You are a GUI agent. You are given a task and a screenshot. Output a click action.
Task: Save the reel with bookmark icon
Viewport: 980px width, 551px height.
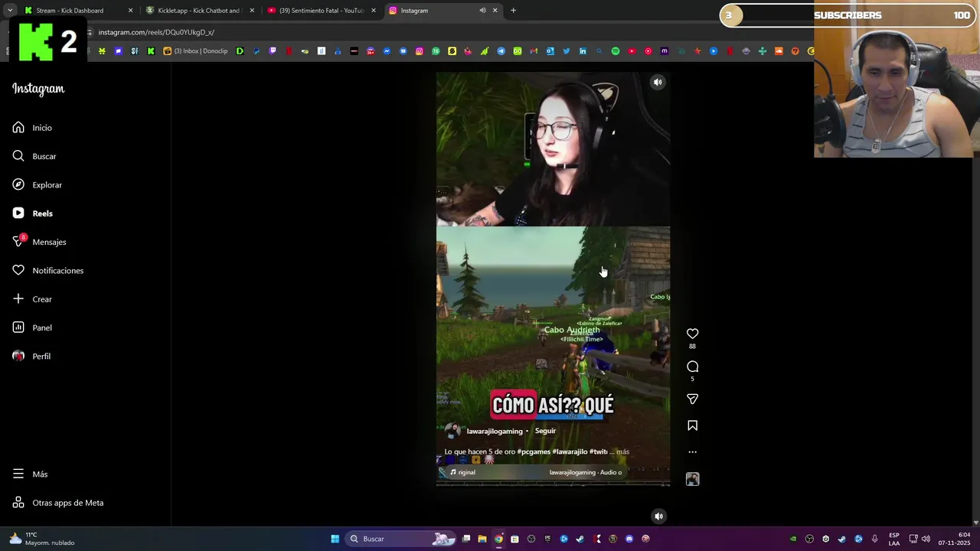pos(692,425)
